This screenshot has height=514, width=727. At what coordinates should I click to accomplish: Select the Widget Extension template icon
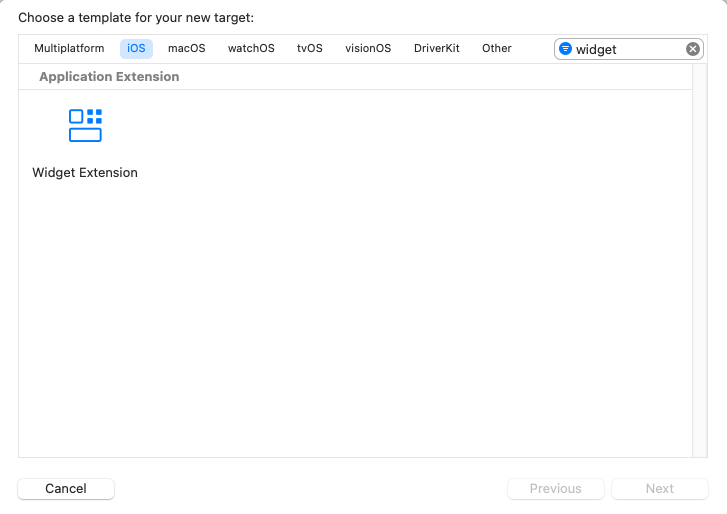(x=85, y=126)
